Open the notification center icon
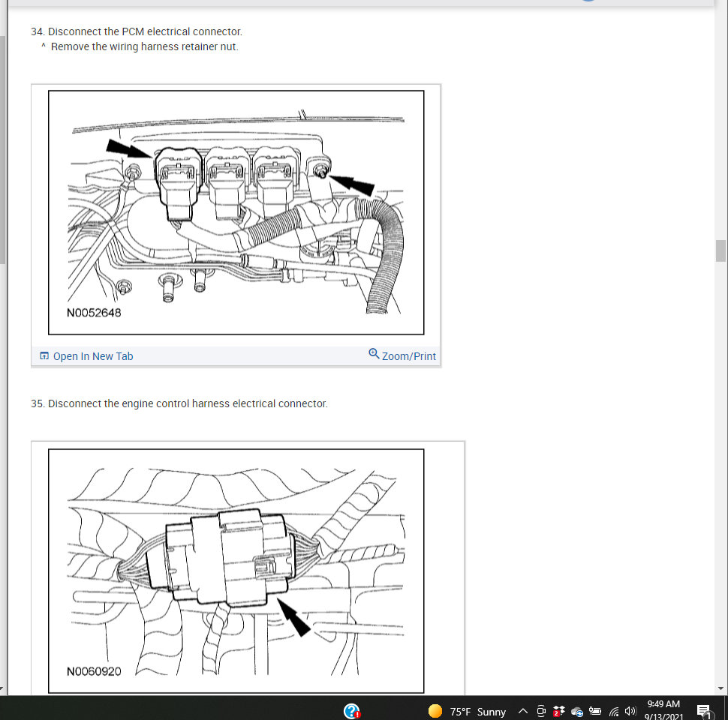This screenshot has width=728, height=720. click(704, 711)
